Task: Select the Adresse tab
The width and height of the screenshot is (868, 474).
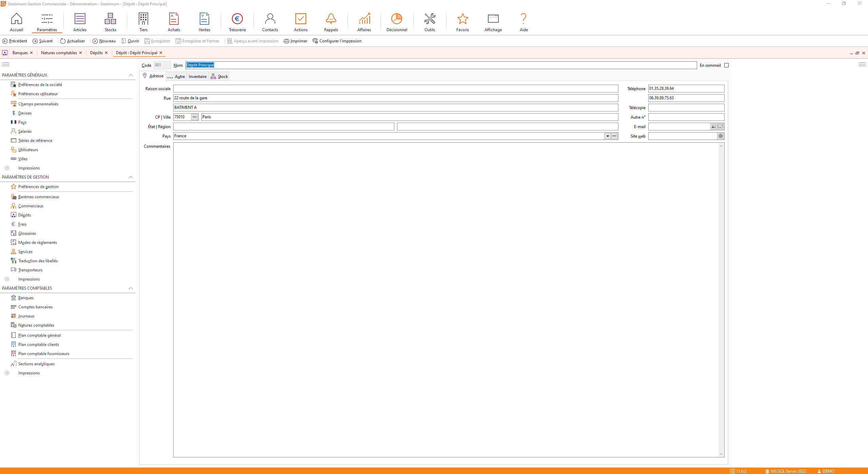Action: (x=153, y=76)
